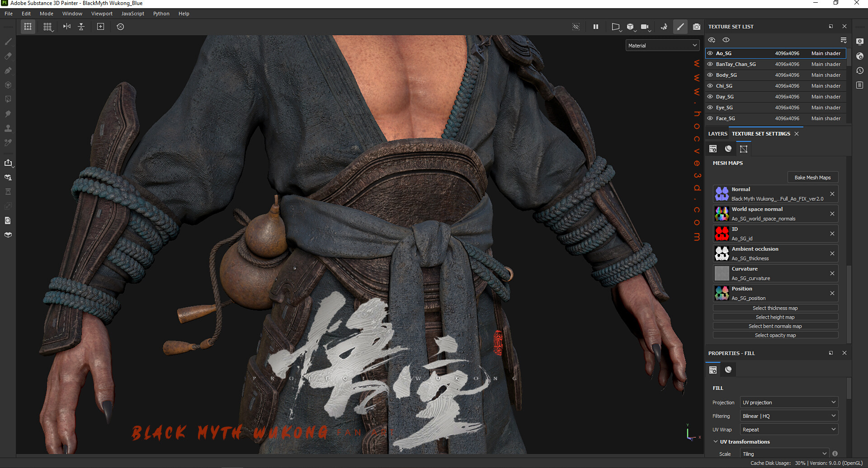Select the Projection tool

pyautogui.click(x=8, y=70)
